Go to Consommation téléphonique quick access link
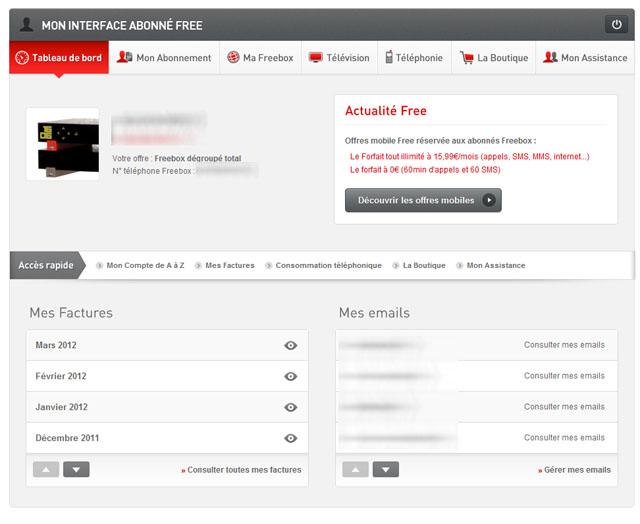 [x=328, y=266]
